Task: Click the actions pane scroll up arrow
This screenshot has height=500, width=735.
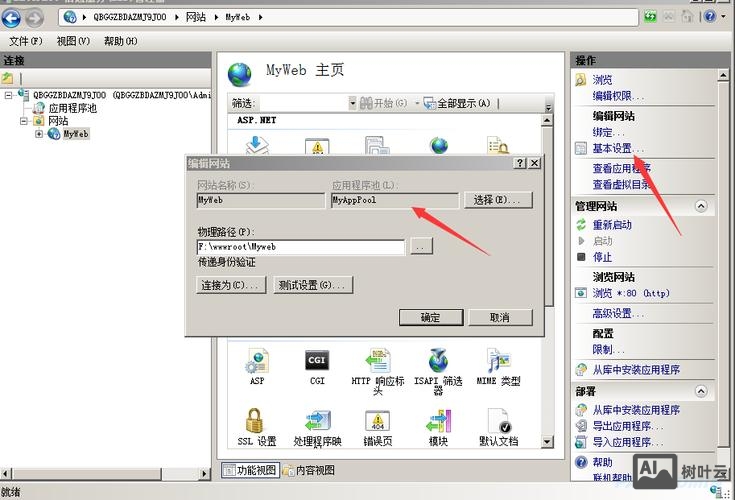Action: pos(723,75)
